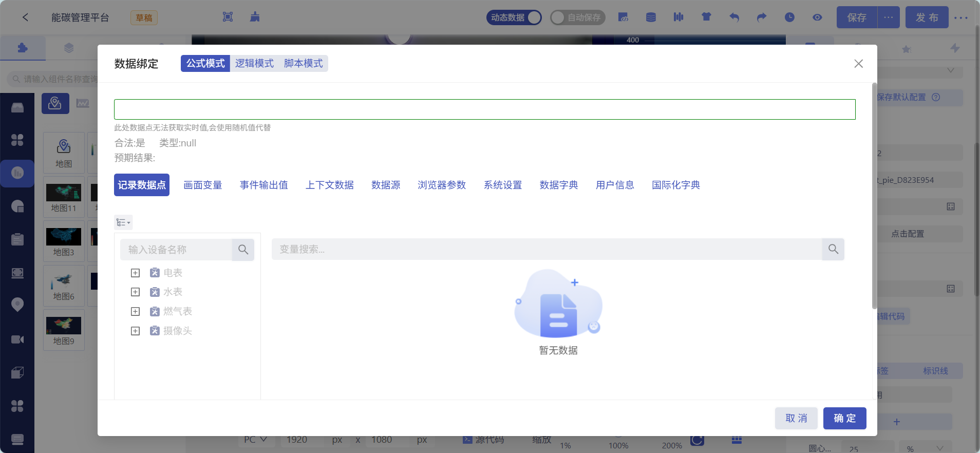Select the 数据源 tab
This screenshot has width=980, height=453.
[x=386, y=185]
